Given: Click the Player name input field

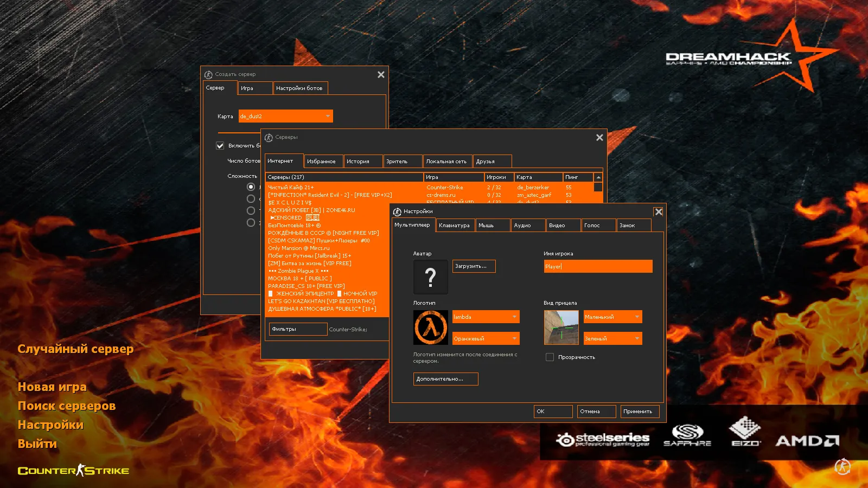Looking at the screenshot, I should [597, 266].
